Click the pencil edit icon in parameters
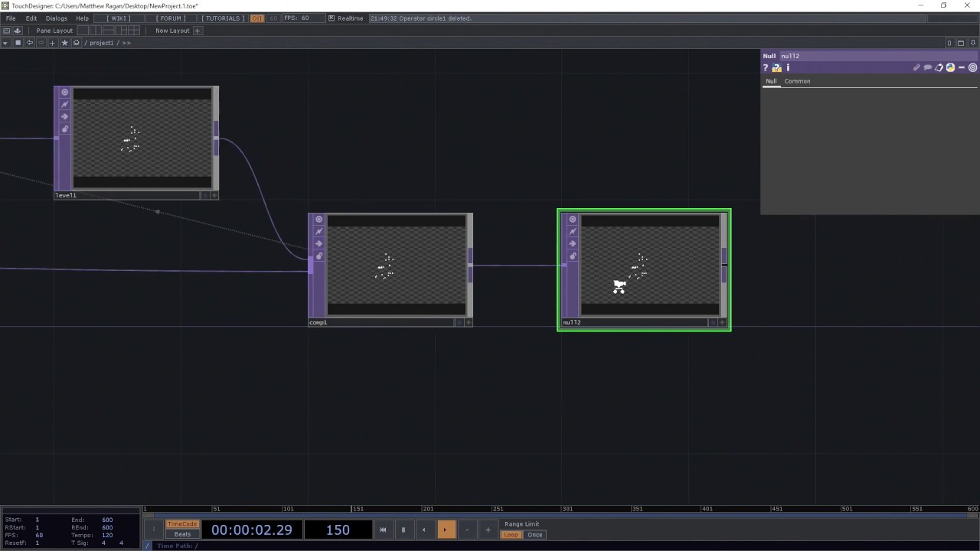 (916, 68)
